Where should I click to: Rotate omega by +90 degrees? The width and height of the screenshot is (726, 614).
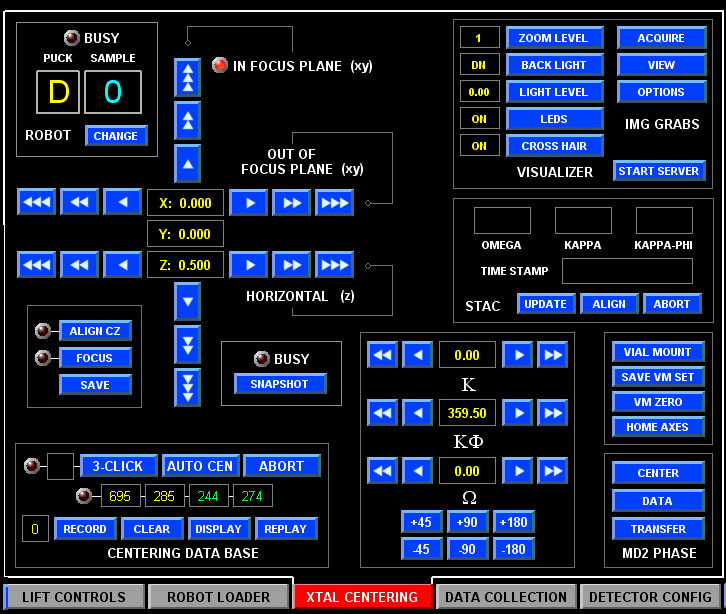469,522
